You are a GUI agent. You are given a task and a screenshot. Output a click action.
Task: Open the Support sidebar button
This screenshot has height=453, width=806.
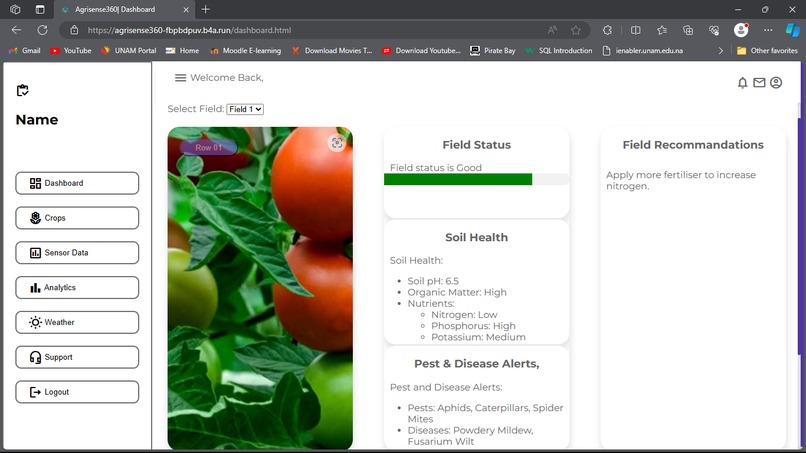77,357
